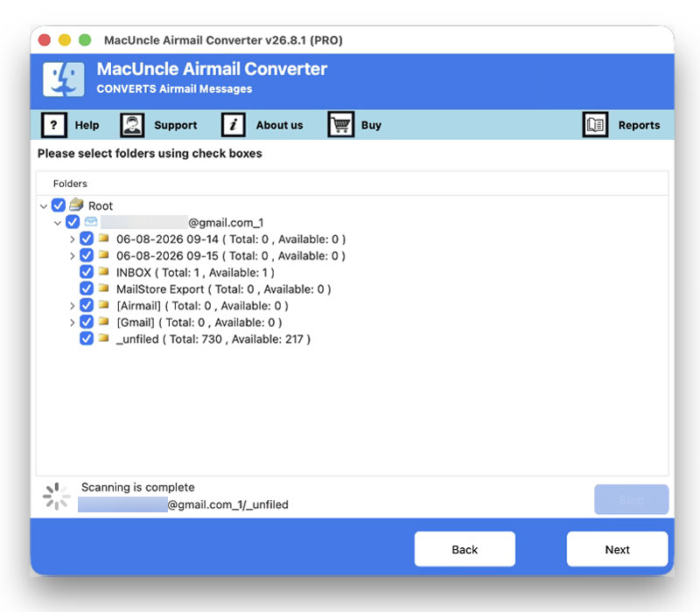The width and height of the screenshot is (700, 612).
Task: Open the About us menu item
Action: (x=279, y=125)
